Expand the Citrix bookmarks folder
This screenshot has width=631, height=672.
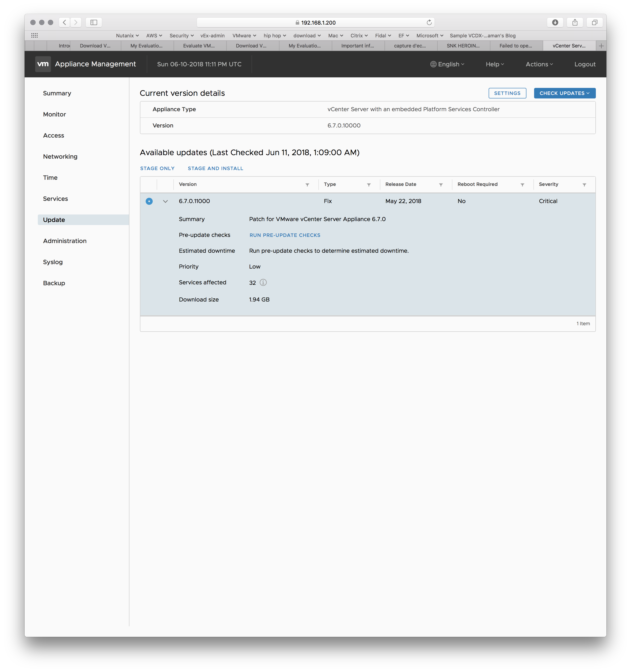(359, 36)
